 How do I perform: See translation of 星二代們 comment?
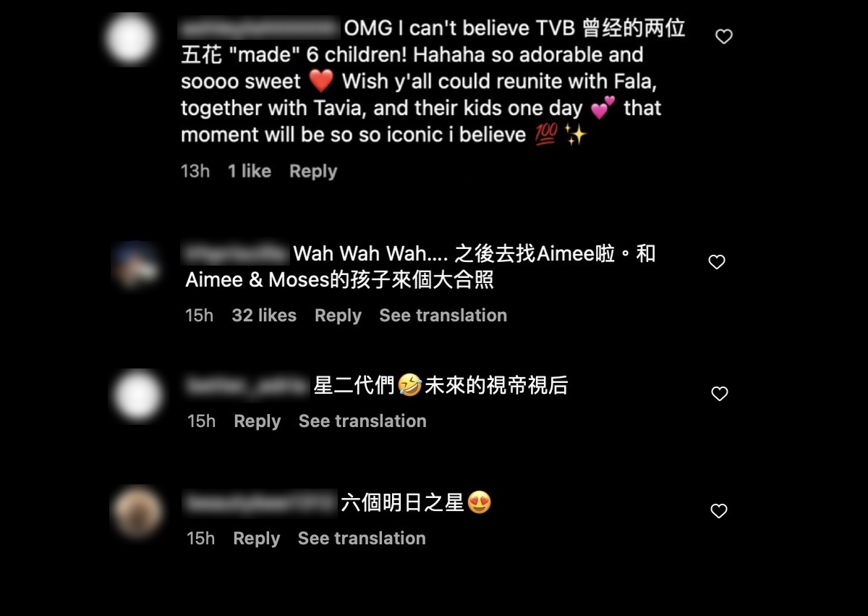[362, 421]
